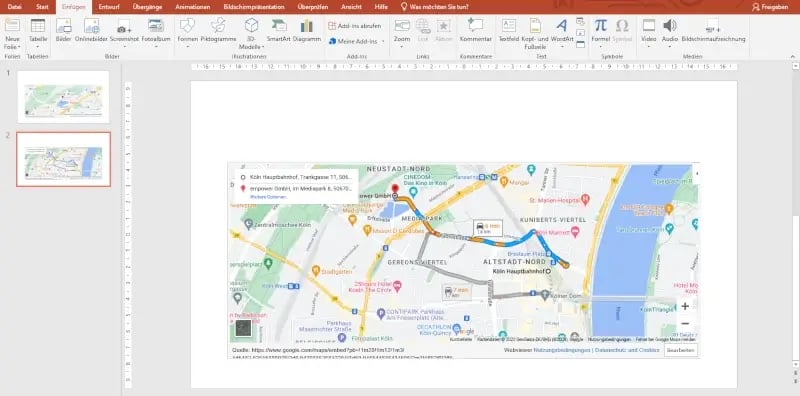Click the Bilder icon

63,26
